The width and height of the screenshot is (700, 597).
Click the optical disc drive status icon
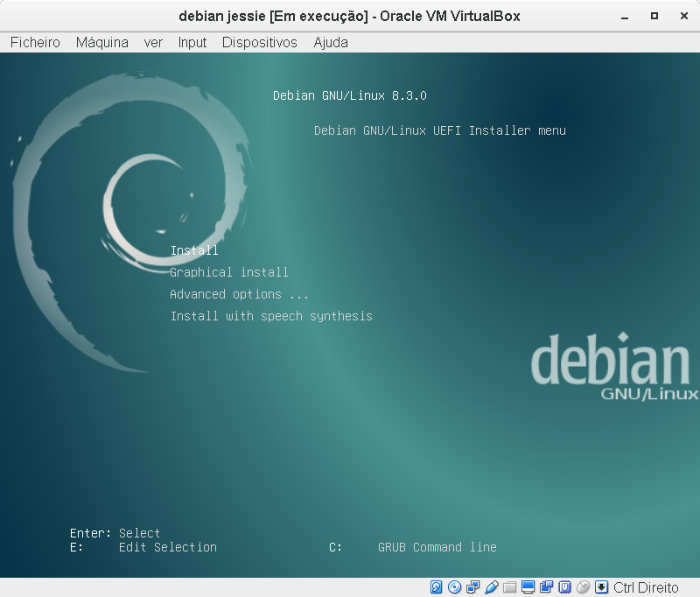point(454,587)
